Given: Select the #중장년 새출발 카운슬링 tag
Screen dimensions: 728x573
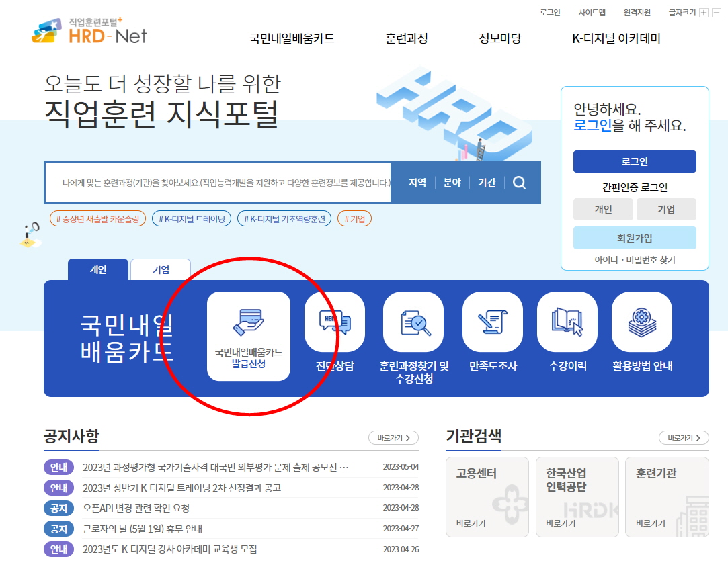Looking at the screenshot, I should tap(97, 218).
